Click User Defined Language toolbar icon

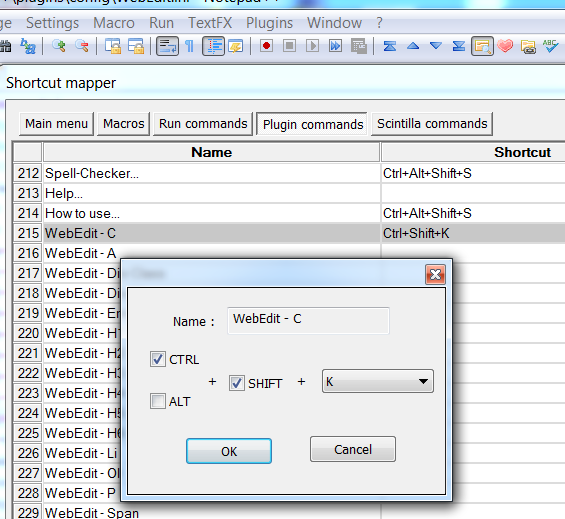click(x=236, y=46)
